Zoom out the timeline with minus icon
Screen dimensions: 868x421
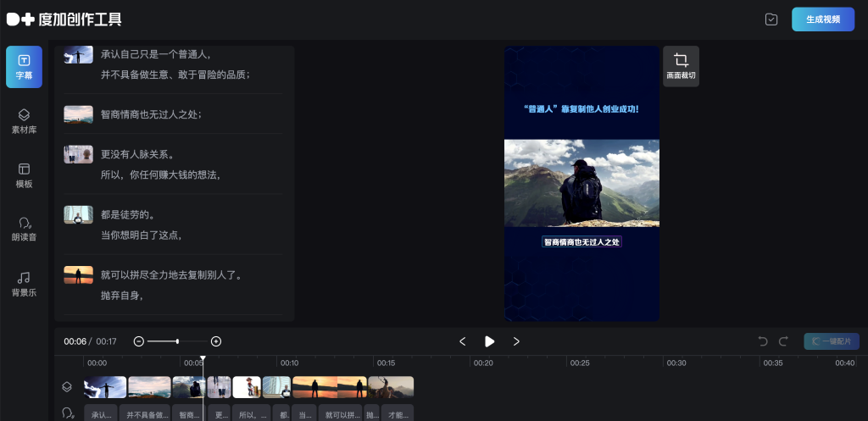(139, 341)
